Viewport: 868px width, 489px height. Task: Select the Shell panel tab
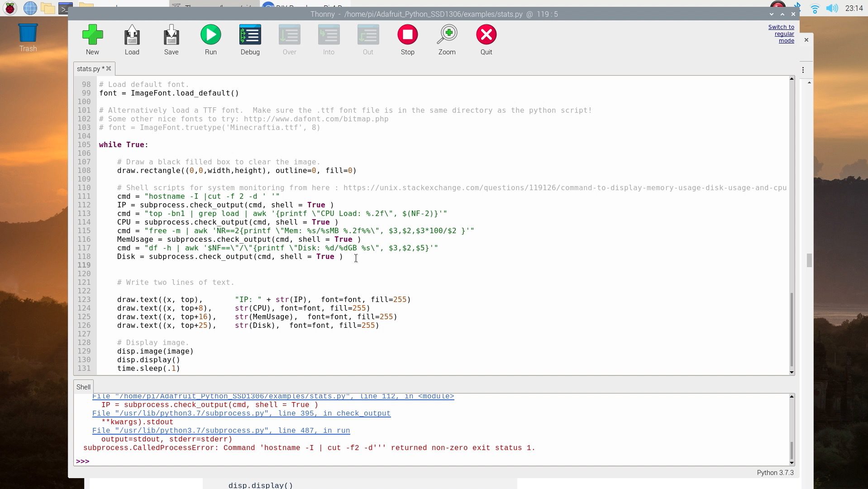[x=83, y=387]
